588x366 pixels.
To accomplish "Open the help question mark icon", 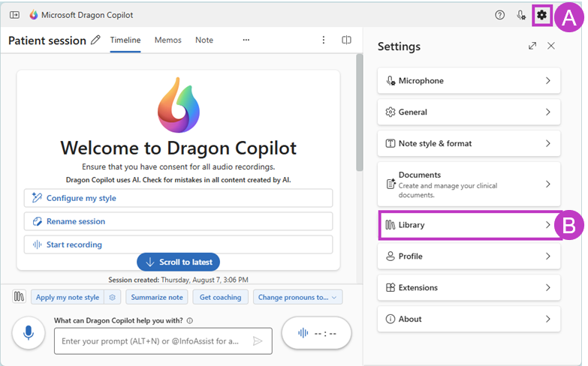I will tap(499, 15).
